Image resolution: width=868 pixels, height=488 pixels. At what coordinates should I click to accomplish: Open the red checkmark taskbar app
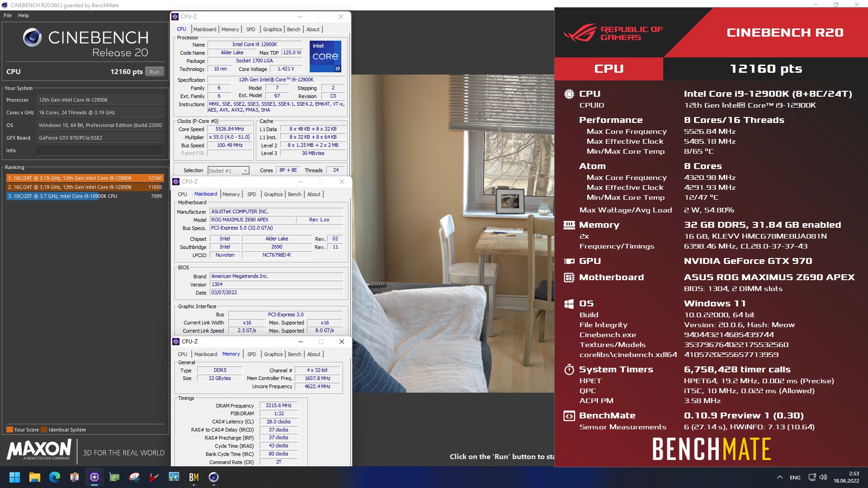tap(154, 477)
